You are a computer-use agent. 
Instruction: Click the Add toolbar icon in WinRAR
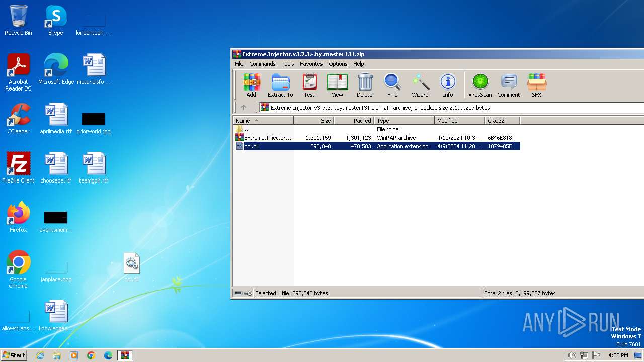[251, 85]
